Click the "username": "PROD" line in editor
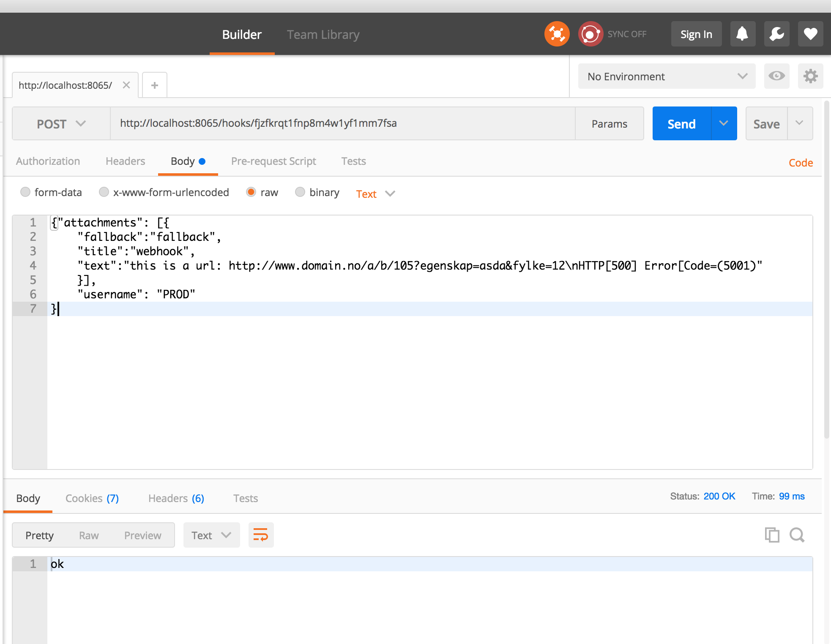Screen dimensions: 831x644 136,294
